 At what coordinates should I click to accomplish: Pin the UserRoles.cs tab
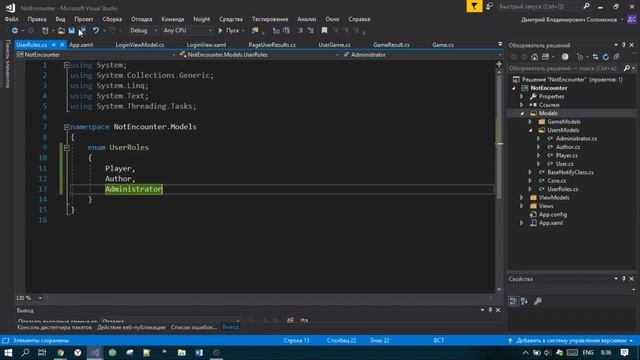pos(53,45)
